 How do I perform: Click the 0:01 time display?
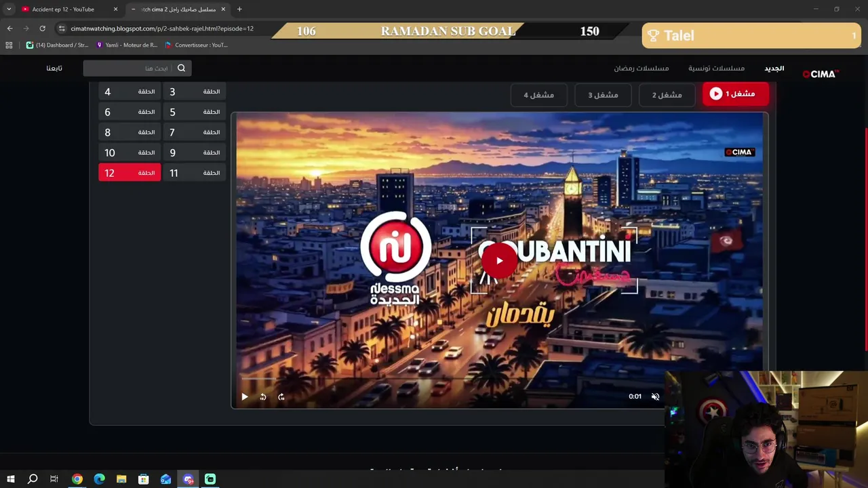pos(635,396)
